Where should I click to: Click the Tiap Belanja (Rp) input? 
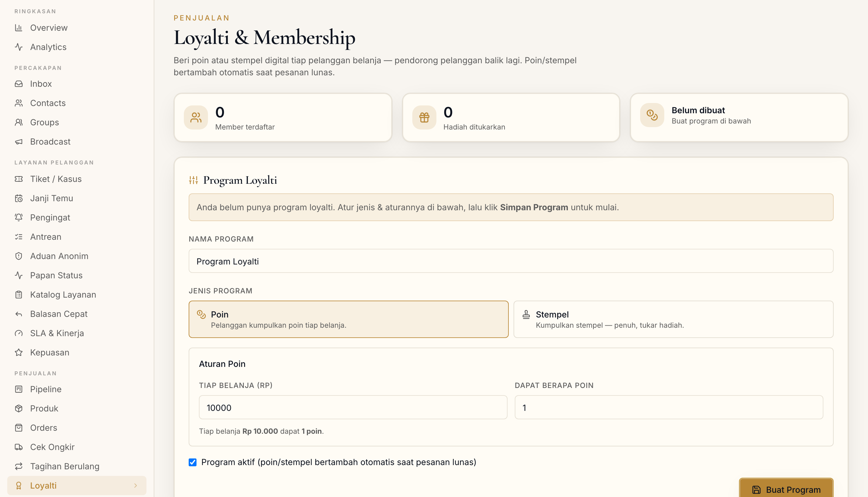[353, 408]
